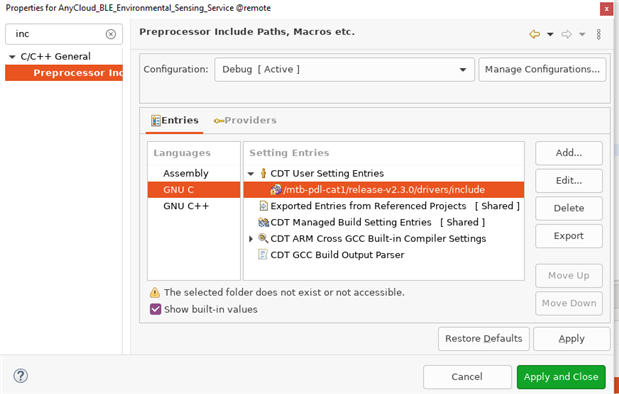
Task: Uncheck Show built-in values
Action: click(156, 309)
